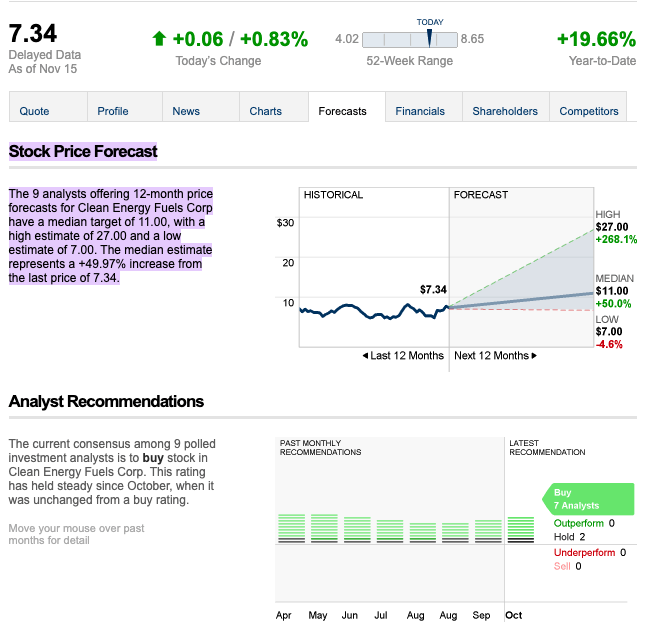Click the green Buy 7 Analysts badge
The height and width of the screenshot is (637, 646).
(588, 499)
